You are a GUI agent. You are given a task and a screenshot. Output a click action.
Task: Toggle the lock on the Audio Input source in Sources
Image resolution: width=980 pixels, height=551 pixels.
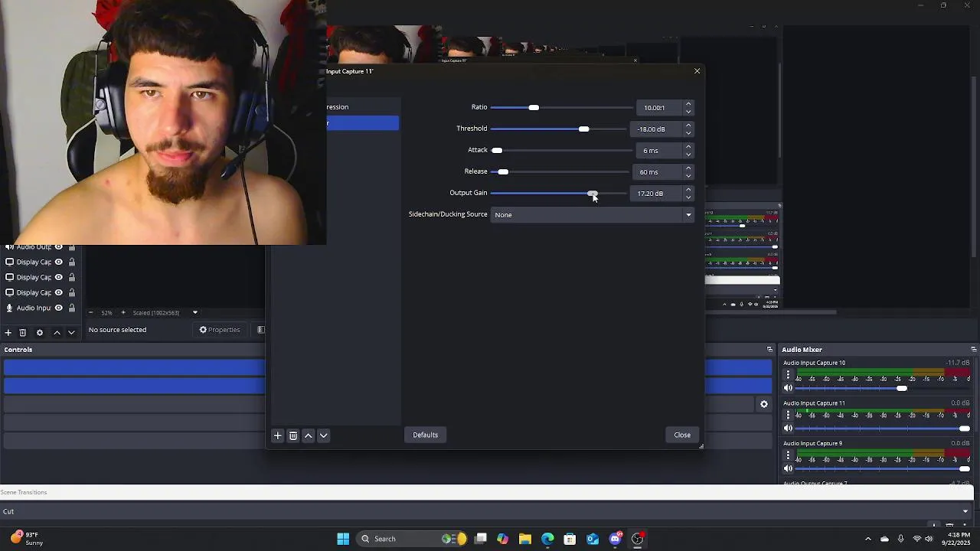71,308
